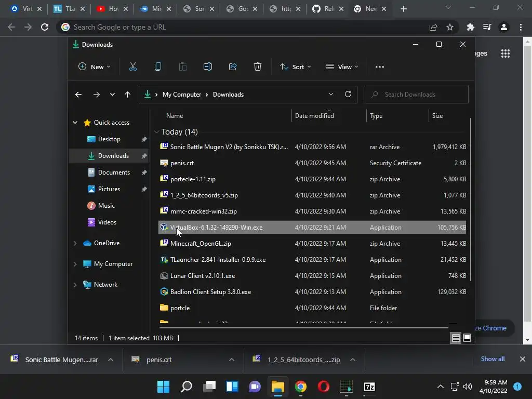532x399 pixels.
Task: Click the Copy icon in Explorer toolbar
Action: (158, 67)
